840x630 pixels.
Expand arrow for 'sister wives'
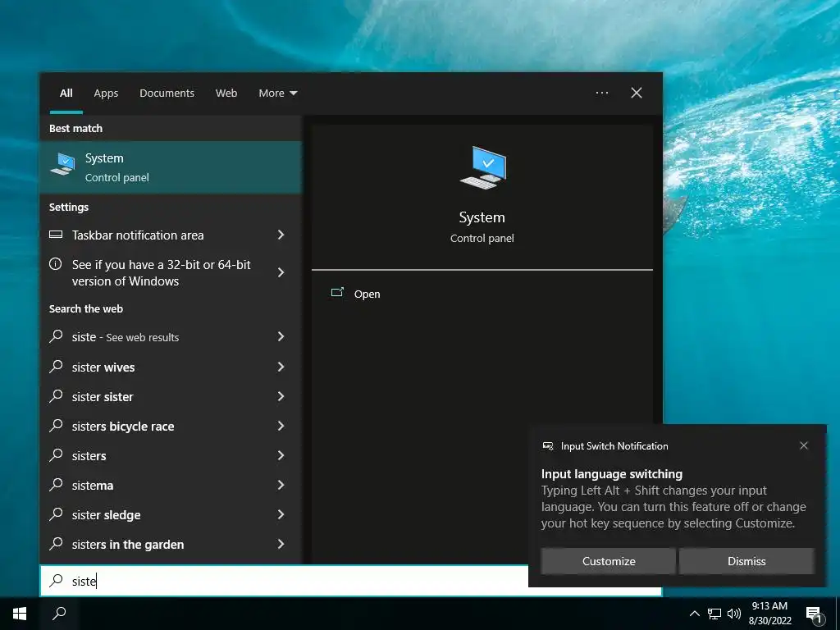point(281,367)
